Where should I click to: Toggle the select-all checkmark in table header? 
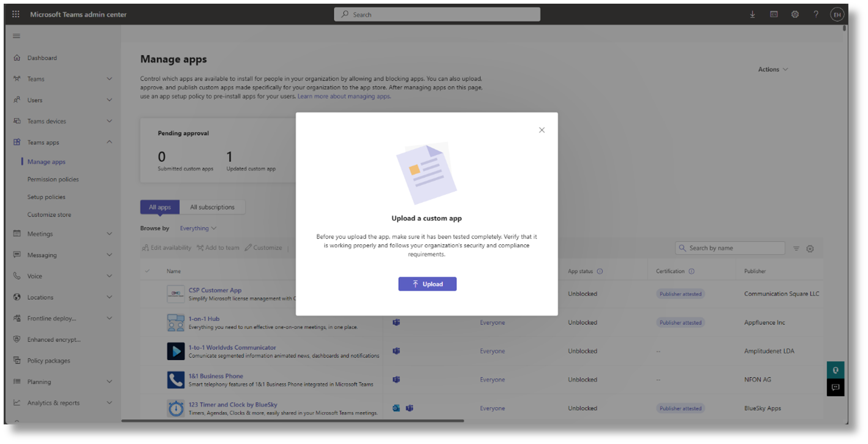147,271
